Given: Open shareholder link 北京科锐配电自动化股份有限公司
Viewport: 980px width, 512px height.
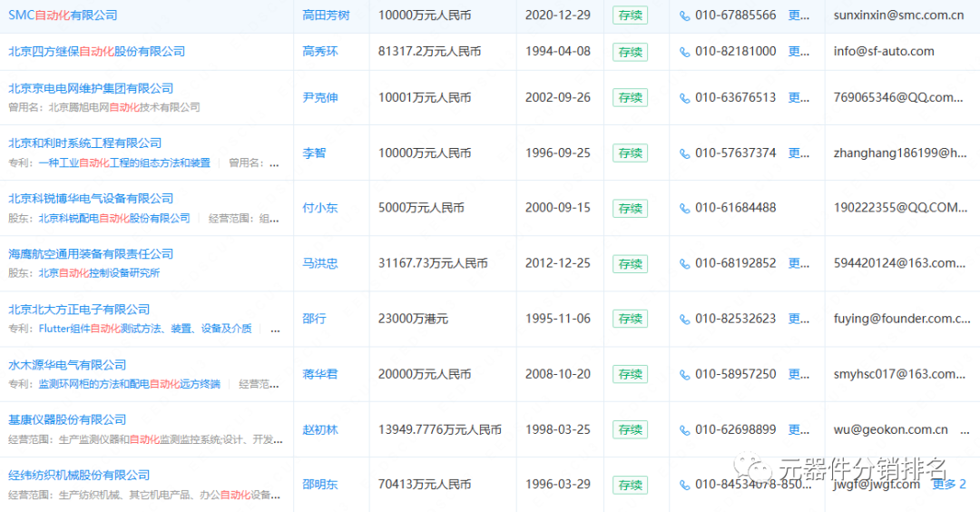Looking at the screenshot, I should 114,218.
